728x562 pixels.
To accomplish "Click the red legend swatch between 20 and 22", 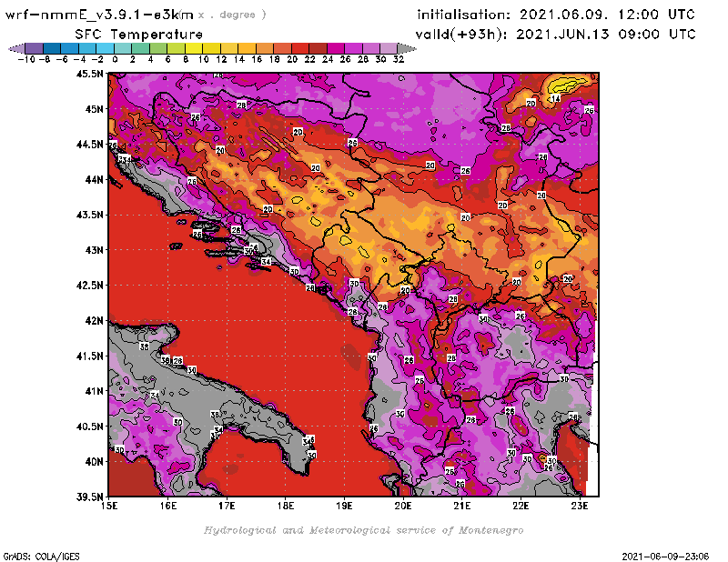I will [x=300, y=48].
